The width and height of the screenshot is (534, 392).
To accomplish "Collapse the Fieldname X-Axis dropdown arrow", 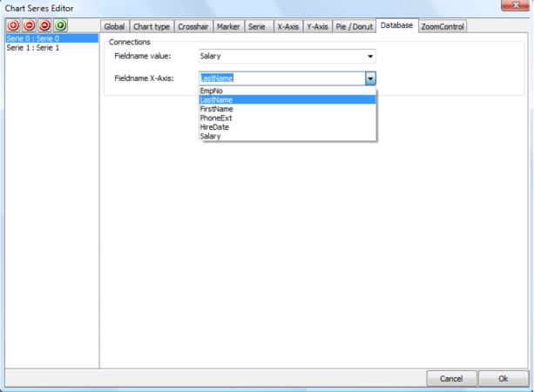I will coord(370,78).
